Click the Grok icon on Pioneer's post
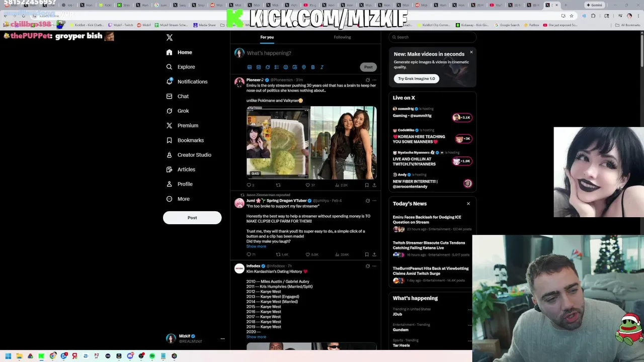The height and width of the screenshot is (362, 644). tap(367, 80)
